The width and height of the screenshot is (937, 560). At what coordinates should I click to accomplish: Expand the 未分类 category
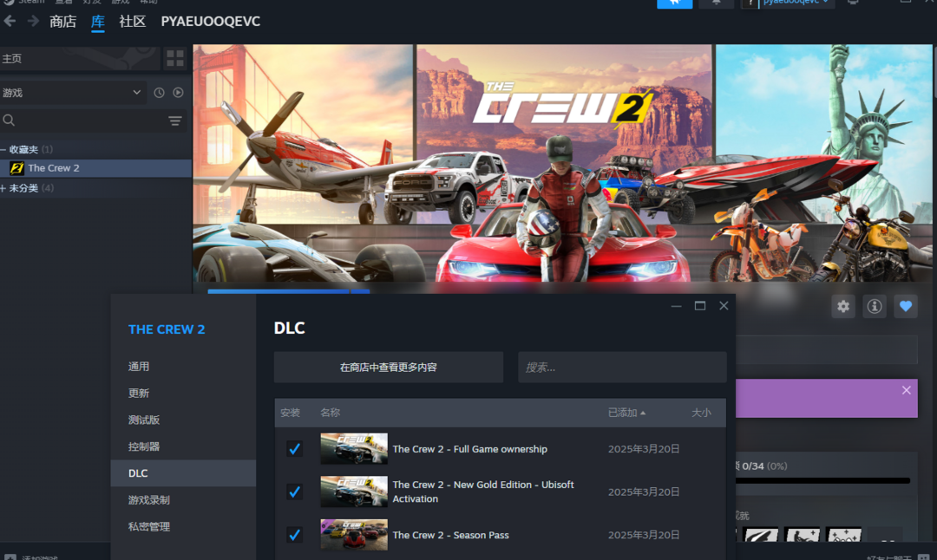coord(3,188)
